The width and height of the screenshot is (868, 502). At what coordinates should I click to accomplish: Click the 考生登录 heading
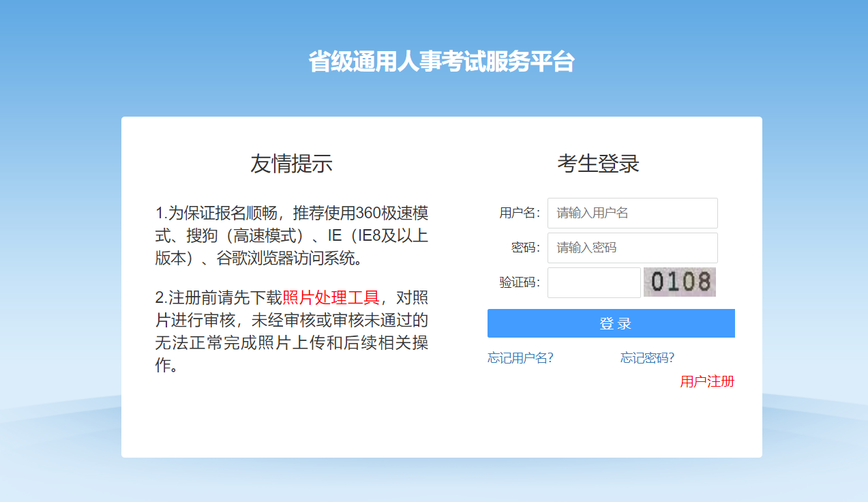pos(598,164)
